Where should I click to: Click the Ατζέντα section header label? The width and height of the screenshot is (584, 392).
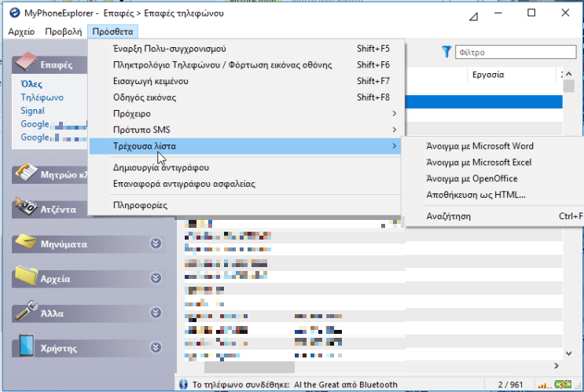[x=58, y=210]
